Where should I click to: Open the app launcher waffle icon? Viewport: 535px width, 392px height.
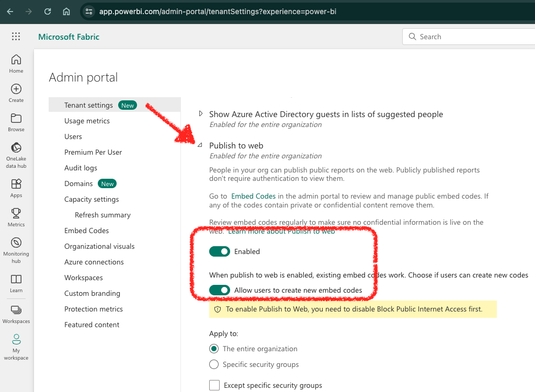click(16, 37)
